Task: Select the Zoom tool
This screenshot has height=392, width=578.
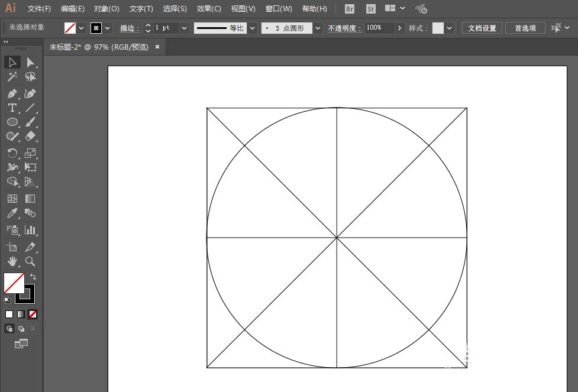Action: coord(30,261)
